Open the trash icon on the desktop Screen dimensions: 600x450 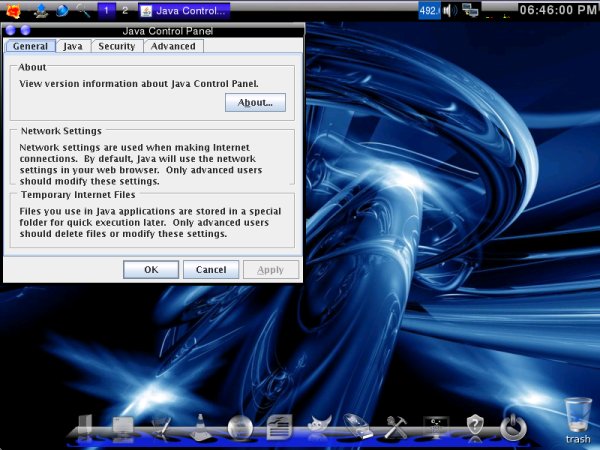tap(577, 415)
